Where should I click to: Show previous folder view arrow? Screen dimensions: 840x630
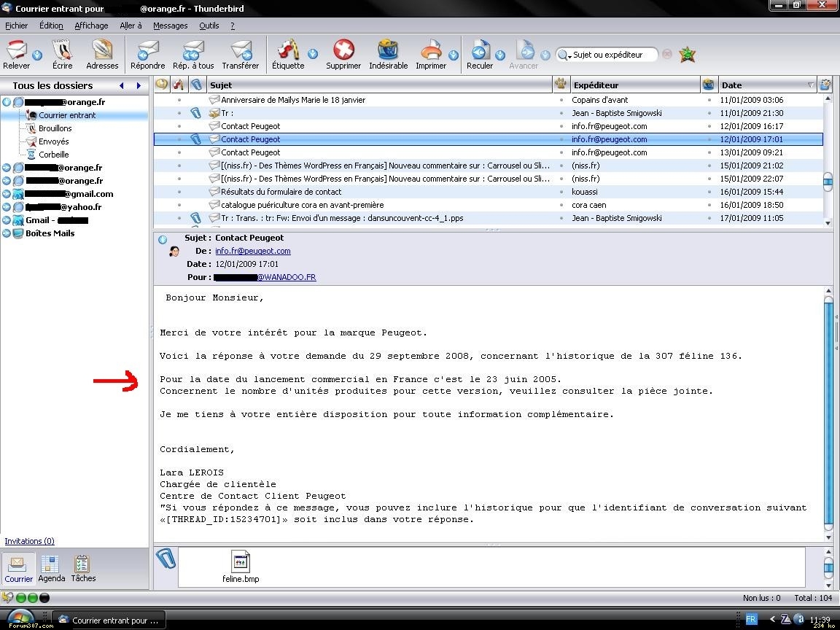(x=122, y=86)
